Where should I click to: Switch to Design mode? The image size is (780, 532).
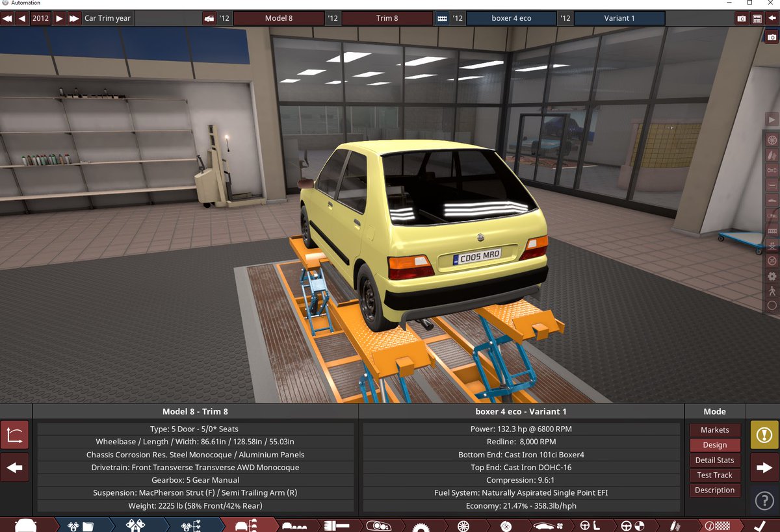(x=715, y=445)
